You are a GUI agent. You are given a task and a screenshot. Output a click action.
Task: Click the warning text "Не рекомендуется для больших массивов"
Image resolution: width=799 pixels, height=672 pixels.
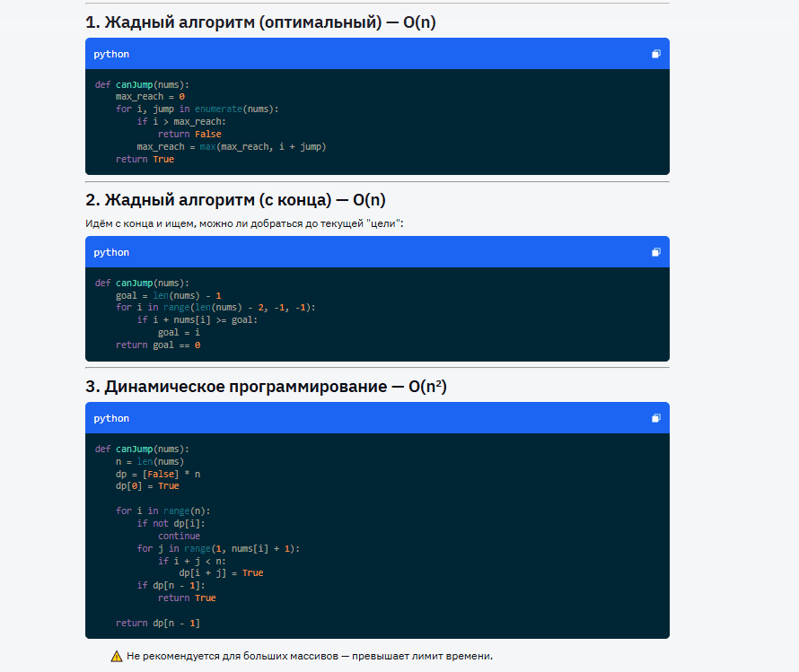pos(310,657)
